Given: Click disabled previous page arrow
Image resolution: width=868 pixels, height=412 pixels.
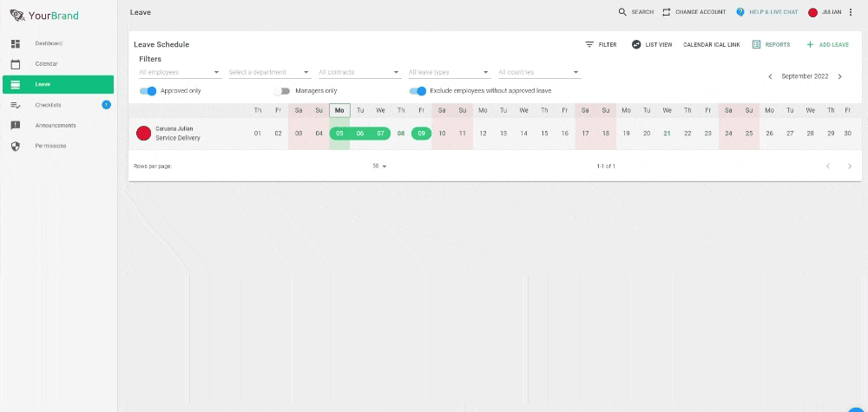Looking at the screenshot, I should (x=828, y=167).
